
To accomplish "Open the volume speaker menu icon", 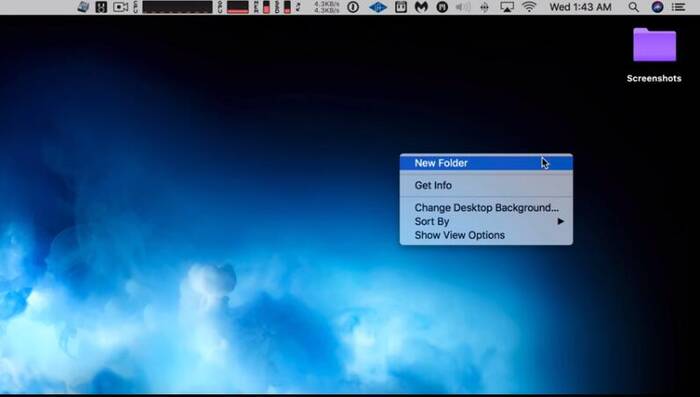I will click(x=463, y=7).
